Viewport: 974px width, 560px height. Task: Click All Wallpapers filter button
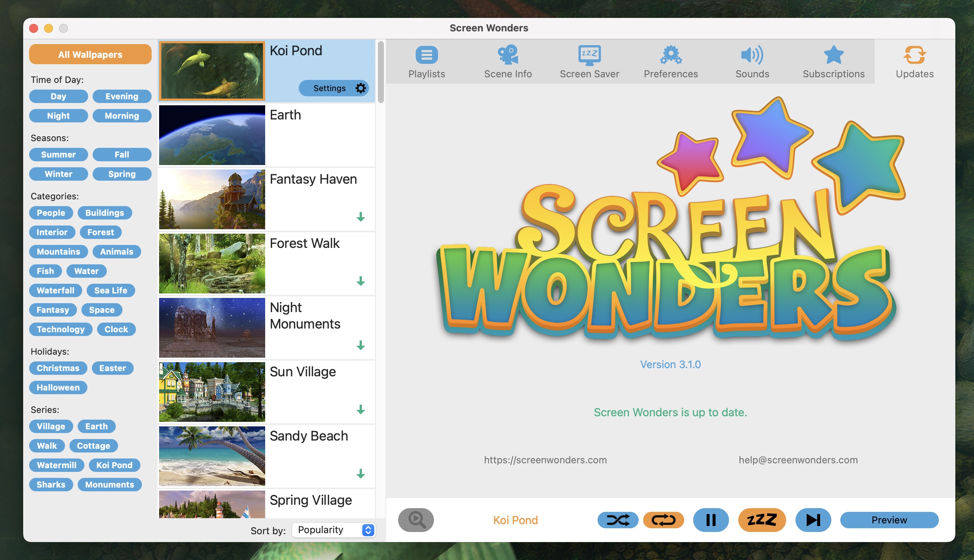click(90, 55)
